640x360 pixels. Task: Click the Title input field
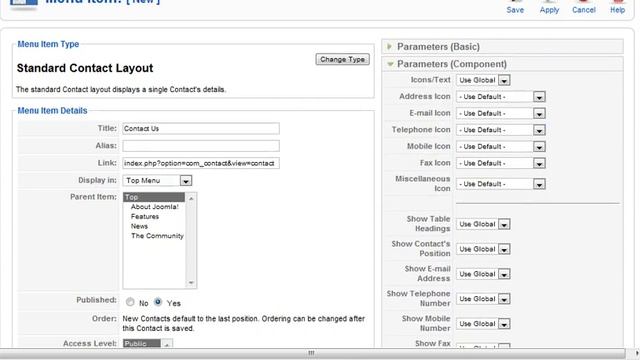tap(201, 129)
